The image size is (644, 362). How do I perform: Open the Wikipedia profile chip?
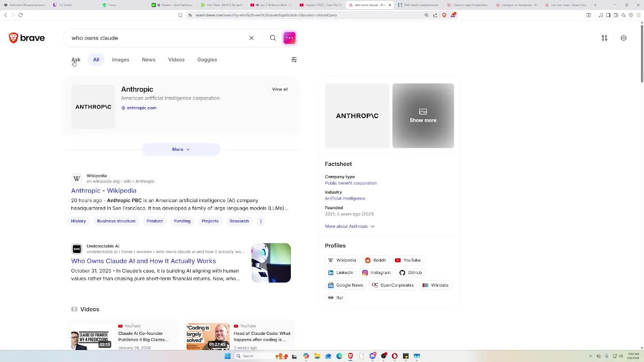coord(342,260)
